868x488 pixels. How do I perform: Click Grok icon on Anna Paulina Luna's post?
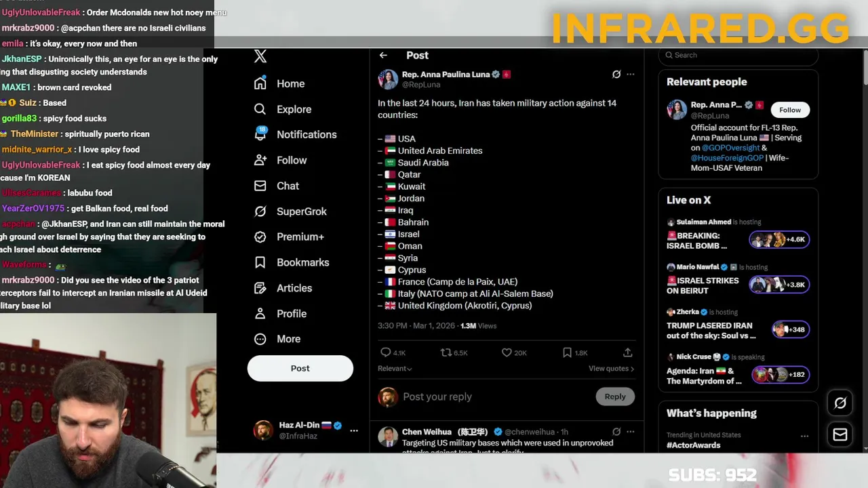[616, 75]
